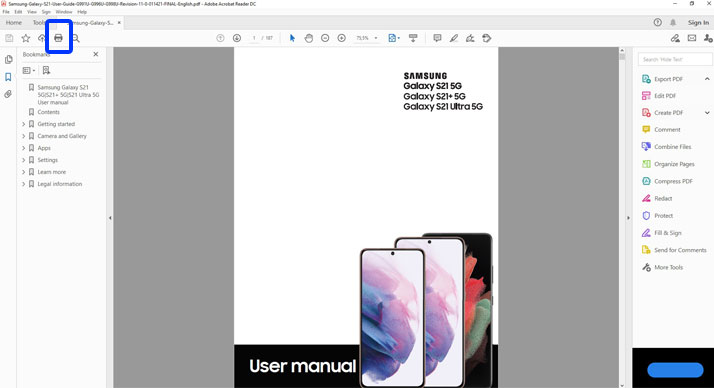Open the Help menu
The image size is (714, 388).
82,12
